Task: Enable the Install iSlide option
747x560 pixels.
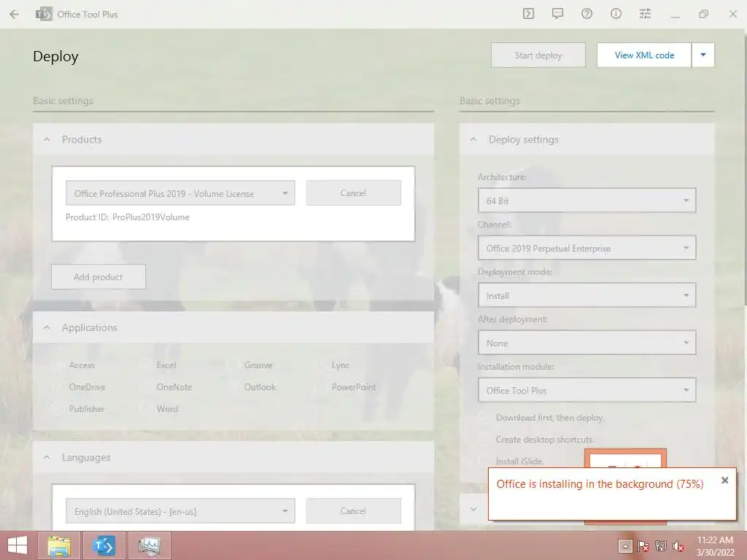Action: [x=484, y=462]
